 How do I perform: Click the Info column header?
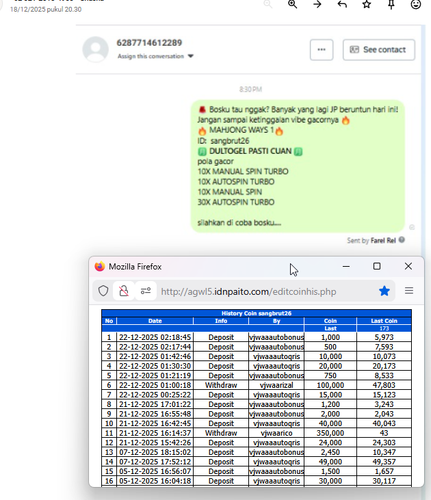(221, 321)
